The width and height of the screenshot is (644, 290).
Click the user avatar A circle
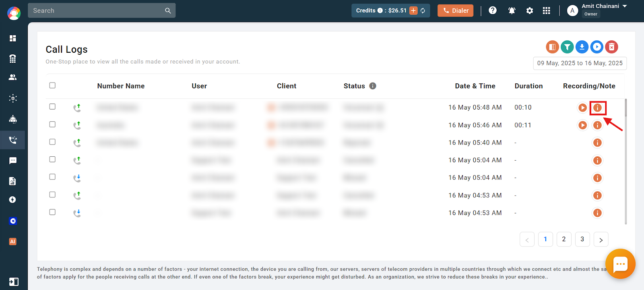click(572, 10)
